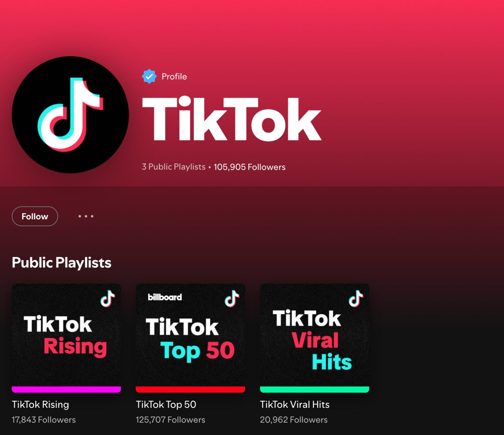The image size is (504, 435).
Task: Click the TikTok note icon on the Viral Hits cover
Action: point(356,298)
